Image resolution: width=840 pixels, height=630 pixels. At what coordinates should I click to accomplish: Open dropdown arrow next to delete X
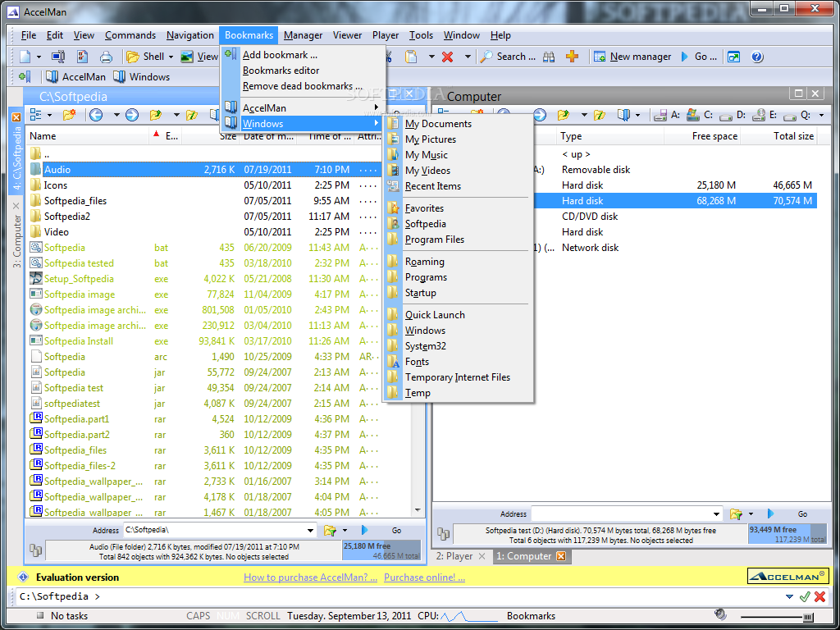point(467,57)
